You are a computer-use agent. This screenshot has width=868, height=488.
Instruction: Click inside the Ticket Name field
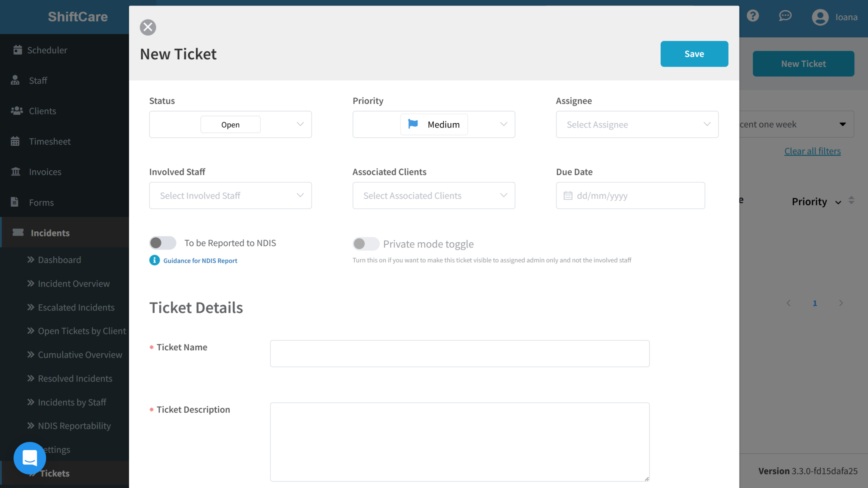click(459, 353)
